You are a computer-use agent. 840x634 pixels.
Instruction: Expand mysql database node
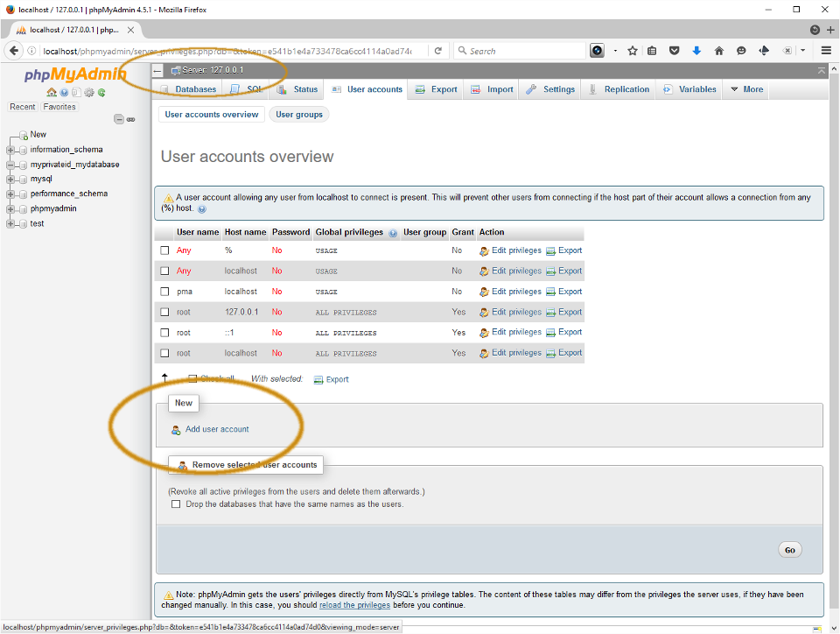10,179
